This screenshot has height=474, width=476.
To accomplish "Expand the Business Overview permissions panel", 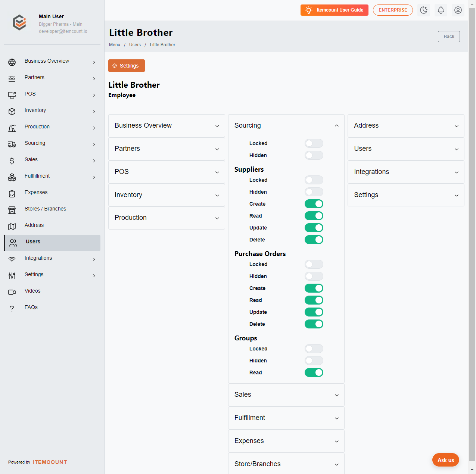I will (167, 126).
